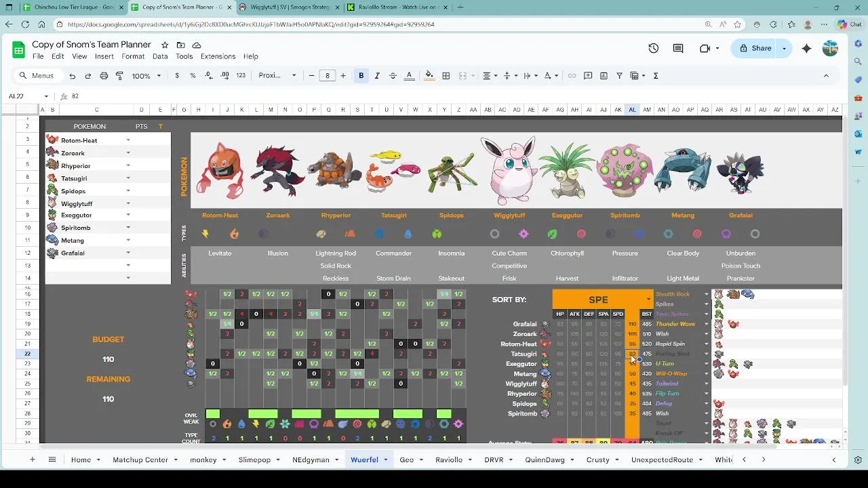The height and width of the screenshot is (488, 868).
Task: Open number format 123 menu
Action: click(241, 76)
